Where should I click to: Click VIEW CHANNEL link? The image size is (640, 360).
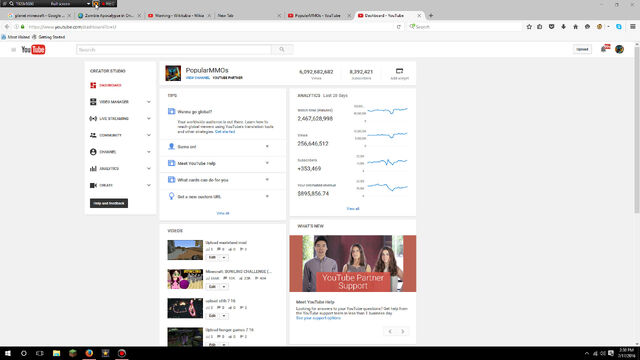[198, 78]
